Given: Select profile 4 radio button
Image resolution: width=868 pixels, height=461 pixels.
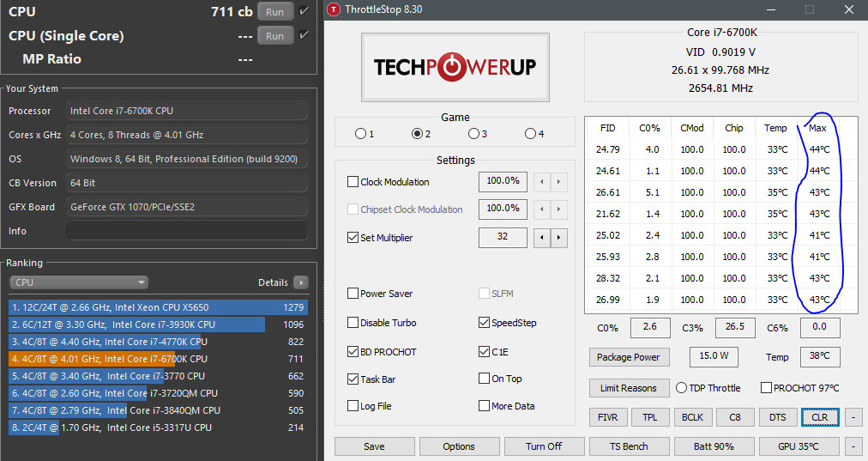Looking at the screenshot, I should pos(530,134).
